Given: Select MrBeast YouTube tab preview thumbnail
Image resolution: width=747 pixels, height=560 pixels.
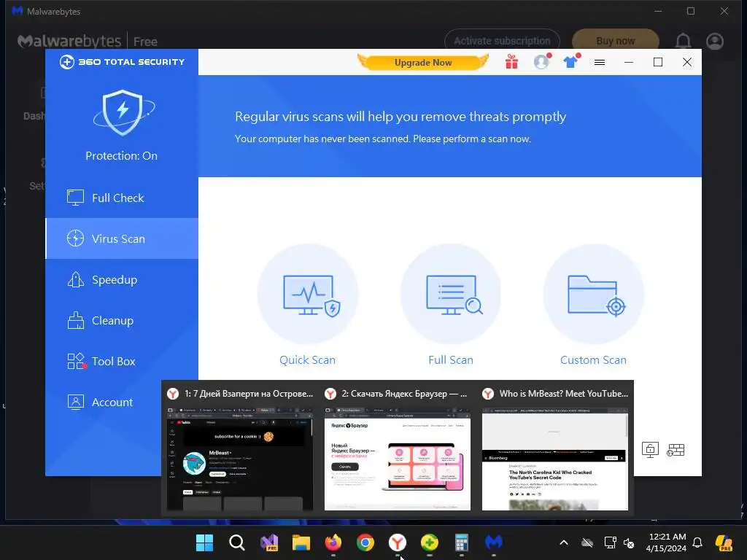Looking at the screenshot, I should pos(240,459).
